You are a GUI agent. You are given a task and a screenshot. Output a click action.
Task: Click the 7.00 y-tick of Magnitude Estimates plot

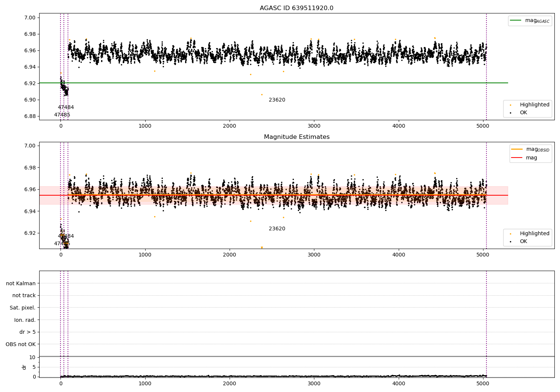click(x=30, y=146)
